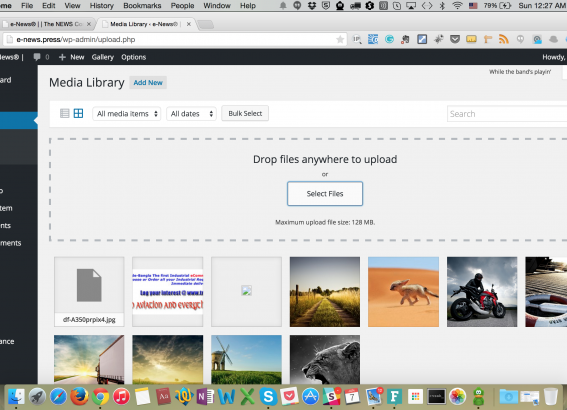Open the red motorcycle image

pyautogui.click(x=482, y=292)
